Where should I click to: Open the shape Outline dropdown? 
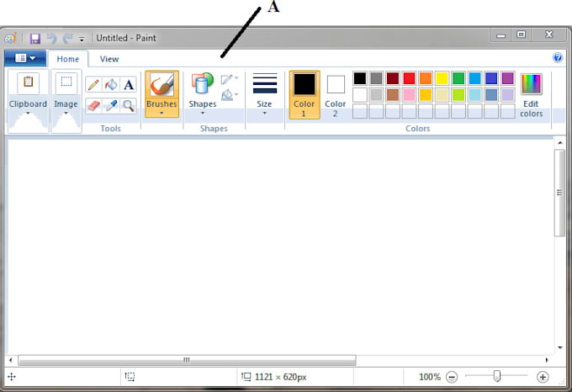pos(230,79)
